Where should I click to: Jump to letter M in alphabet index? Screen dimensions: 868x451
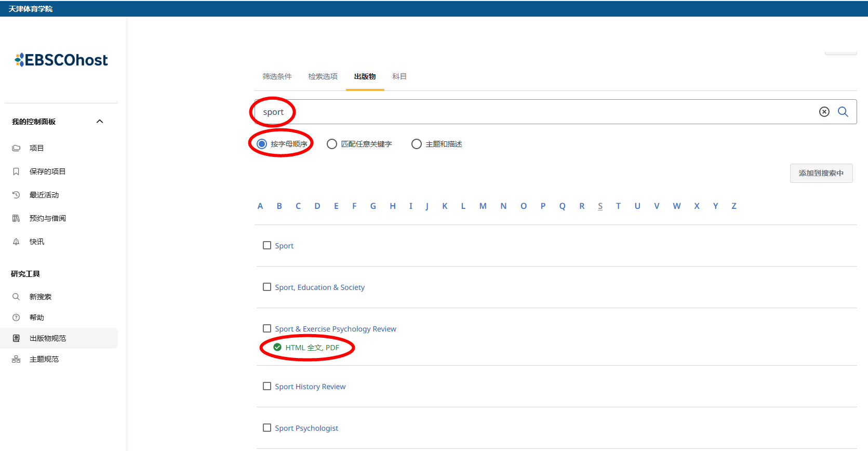coord(483,206)
